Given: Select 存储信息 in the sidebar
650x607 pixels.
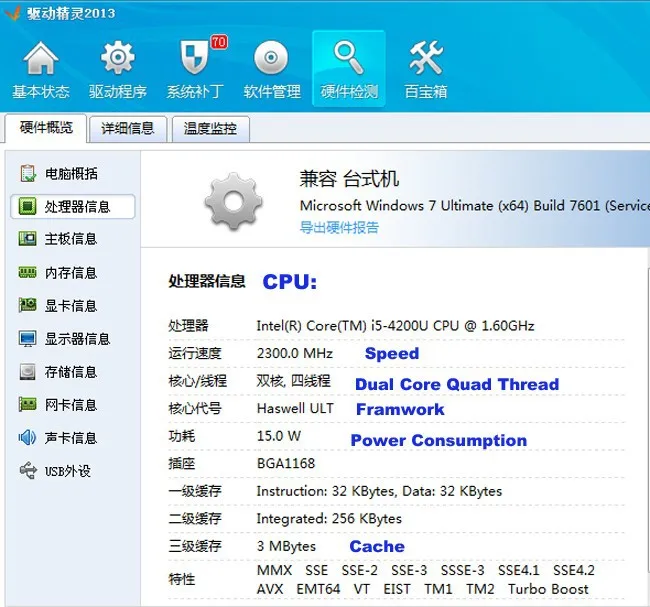Looking at the screenshot, I should (x=73, y=372).
